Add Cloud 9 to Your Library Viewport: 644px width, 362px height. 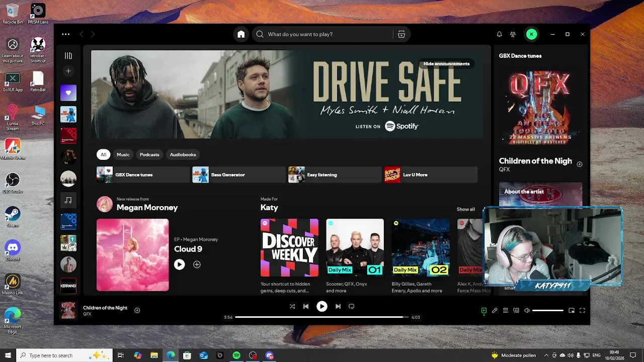pyautogui.click(x=197, y=264)
